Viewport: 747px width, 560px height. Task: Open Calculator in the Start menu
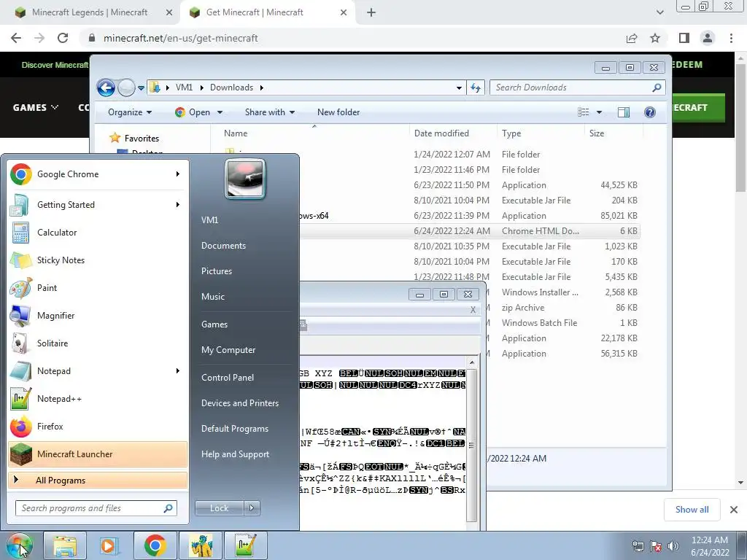pos(98,233)
